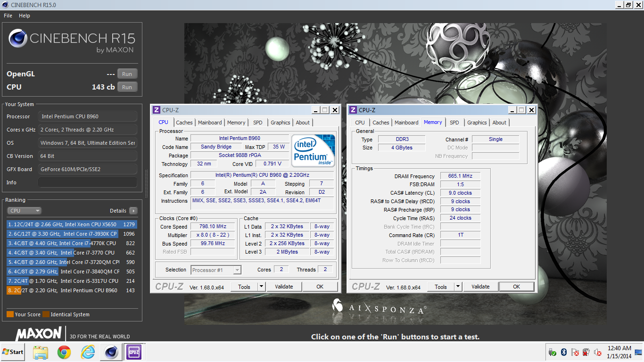Image resolution: width=644 pixels, height=362 pixels.
Task: Switch to Cinebench taskbar icon
Action: 111,352
